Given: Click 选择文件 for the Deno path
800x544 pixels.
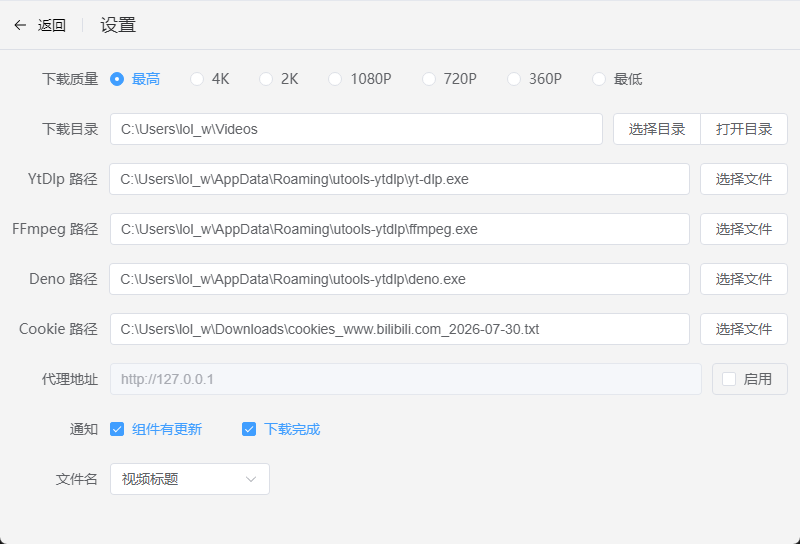Looking at the screenshot, I should tap(744, 279).
